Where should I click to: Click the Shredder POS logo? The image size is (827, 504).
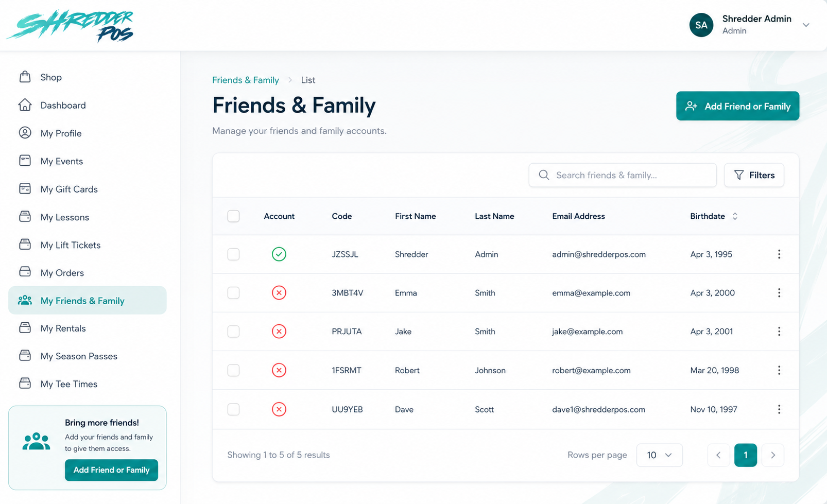[x=70, y=26]
